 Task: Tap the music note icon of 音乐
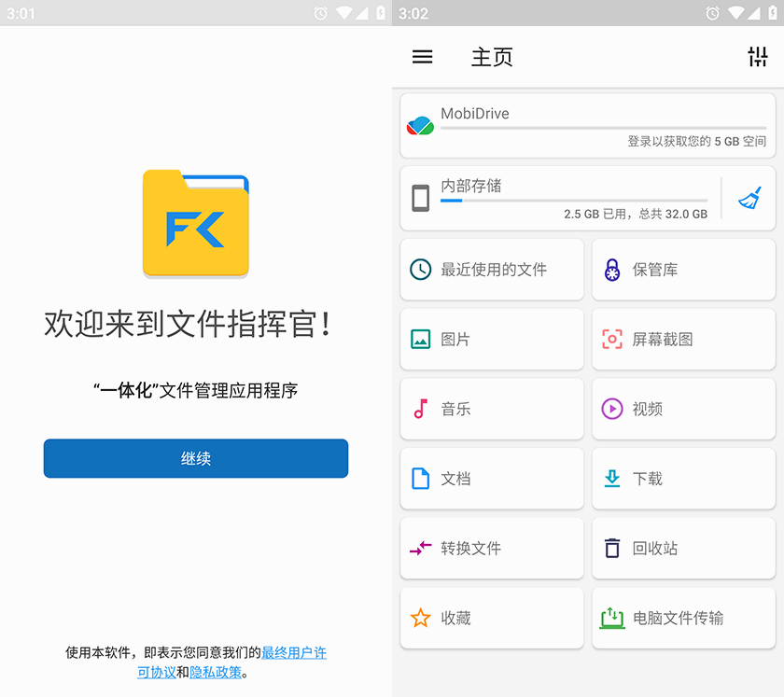point(421,409)
